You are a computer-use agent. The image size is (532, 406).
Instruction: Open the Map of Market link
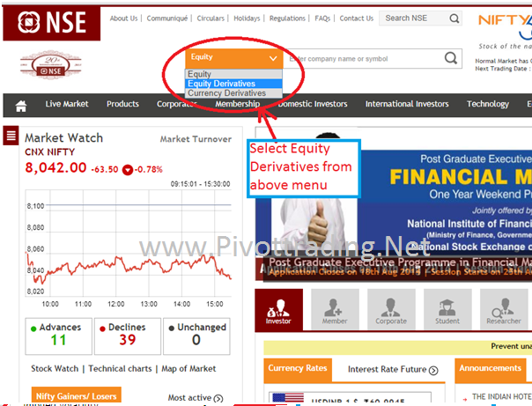coord(188,369)
